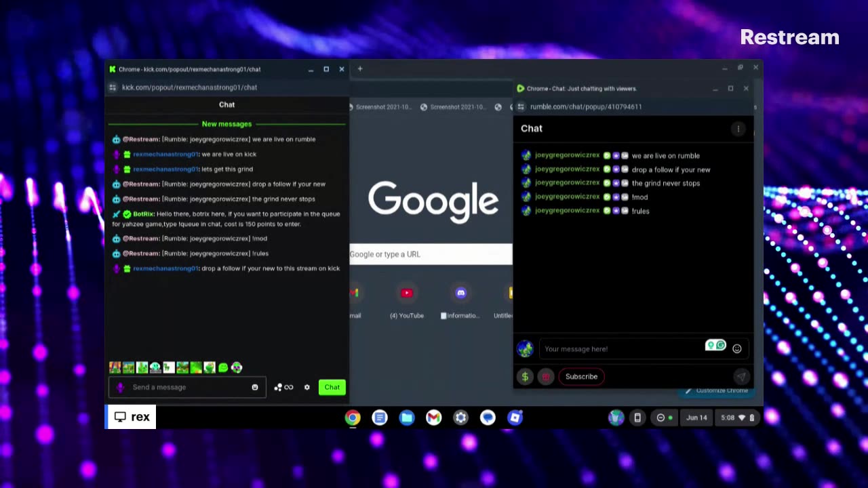Click the Jun 14 date in shelf
This screenshot has width=868, height=488.
click(696, 418)
